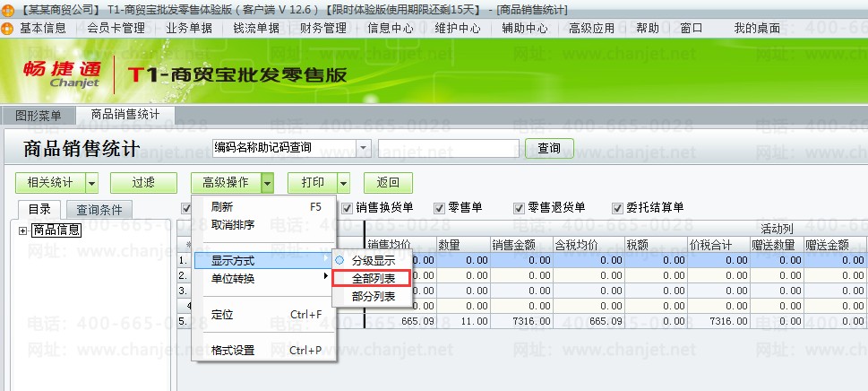Expand the 商品信息 tree node
Screen dimensions: 868x391
click(22, 231)
